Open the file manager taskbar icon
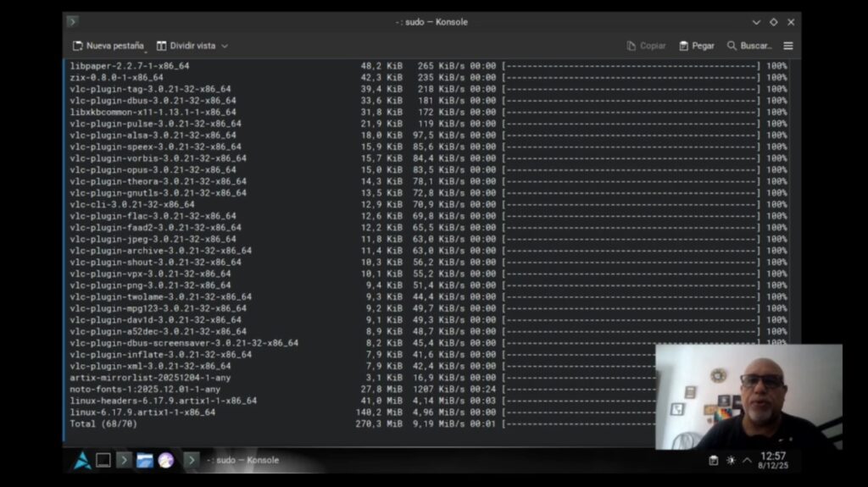 145,461
